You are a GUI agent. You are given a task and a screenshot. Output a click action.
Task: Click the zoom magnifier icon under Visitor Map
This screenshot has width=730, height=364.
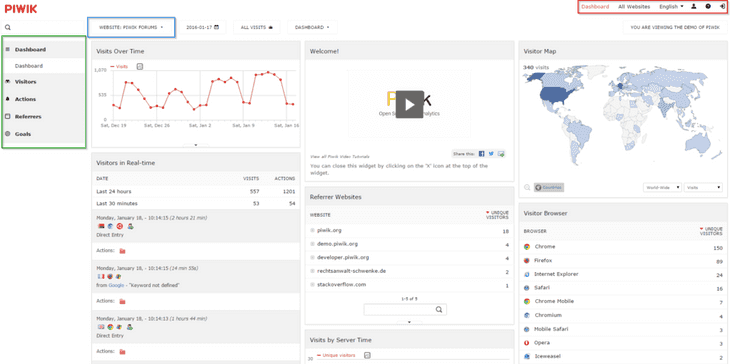coord(527,187)
